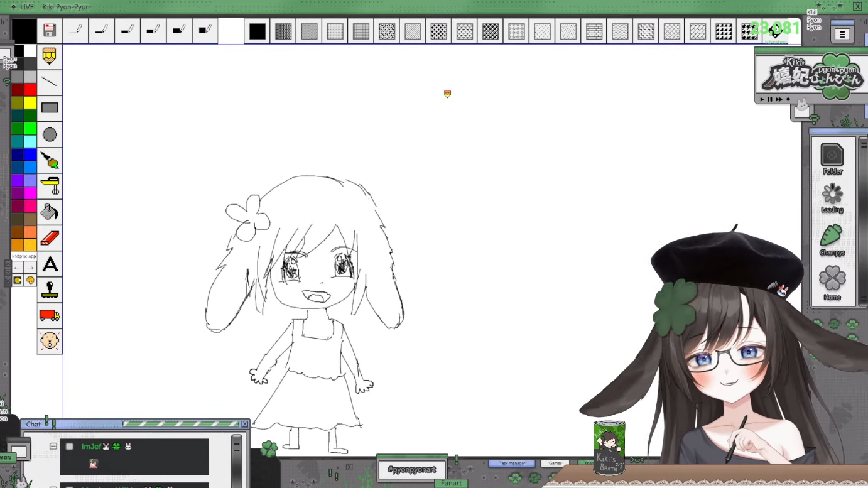
Task: Click the right arrow under kidpix.app label
Action: [x=30, y=268]
